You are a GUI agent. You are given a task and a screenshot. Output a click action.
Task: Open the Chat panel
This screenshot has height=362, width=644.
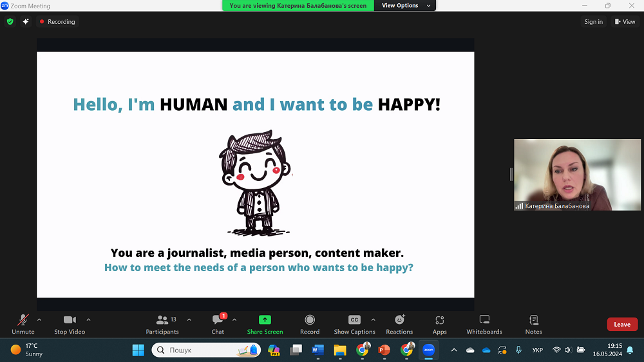218,323
